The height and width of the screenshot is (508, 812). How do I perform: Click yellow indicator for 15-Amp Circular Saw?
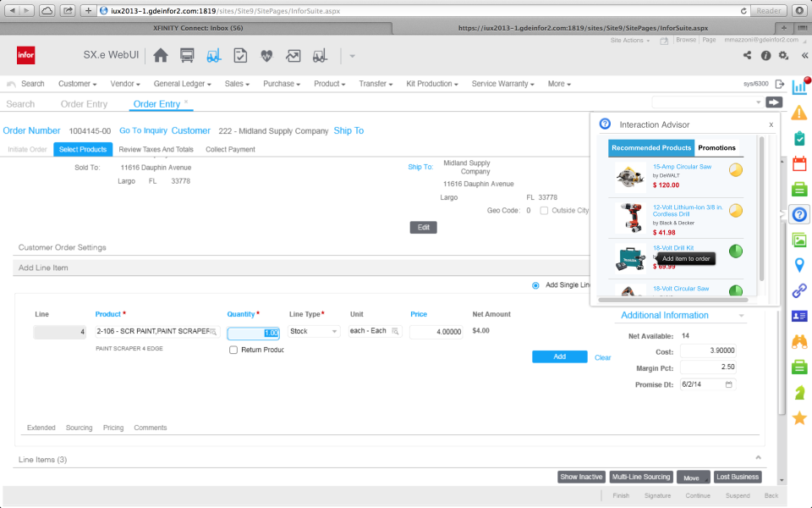pos(736,170)
